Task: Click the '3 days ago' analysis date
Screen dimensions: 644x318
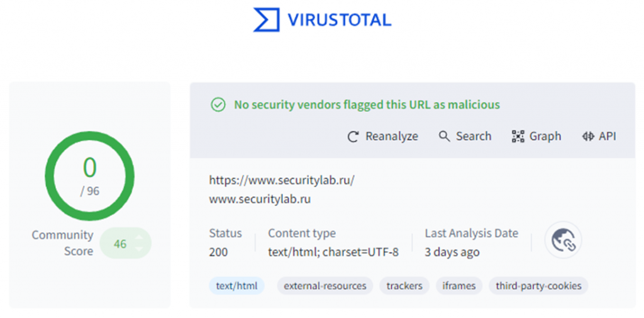Action: click(x=452, y=252)
